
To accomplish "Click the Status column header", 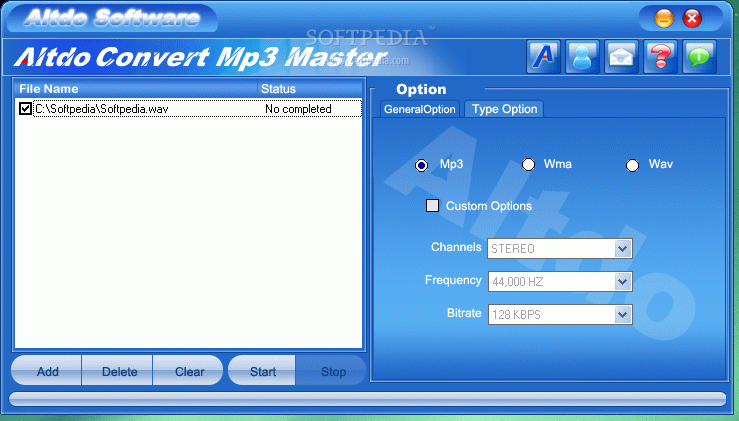I will (310, 89).
